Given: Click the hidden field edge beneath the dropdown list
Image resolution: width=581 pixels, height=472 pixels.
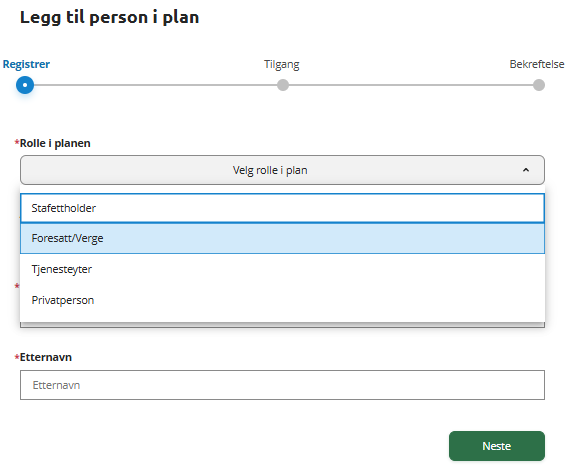Looking at the screenshot, I should point(282,325).
